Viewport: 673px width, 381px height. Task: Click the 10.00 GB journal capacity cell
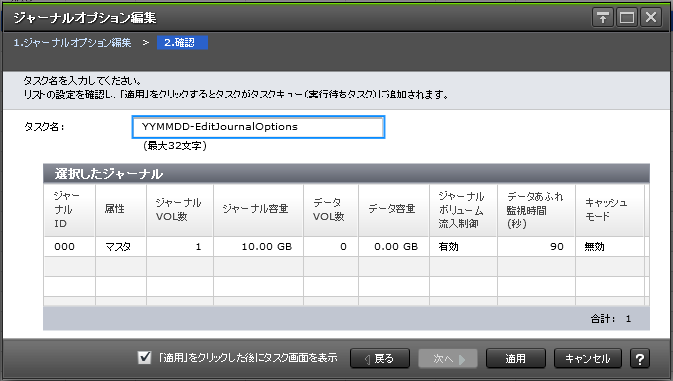(258, 247)
